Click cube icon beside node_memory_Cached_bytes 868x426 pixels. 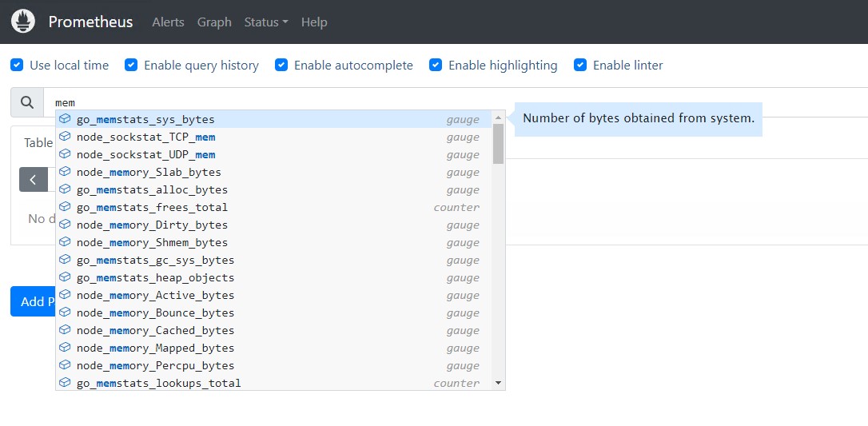tap(66, 330)
